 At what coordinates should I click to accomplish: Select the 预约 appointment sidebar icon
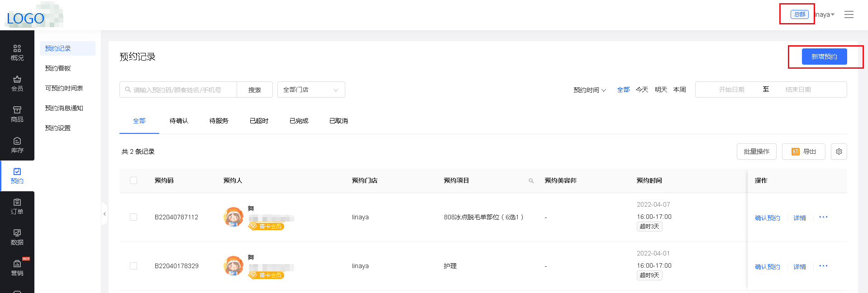point(17,176)
